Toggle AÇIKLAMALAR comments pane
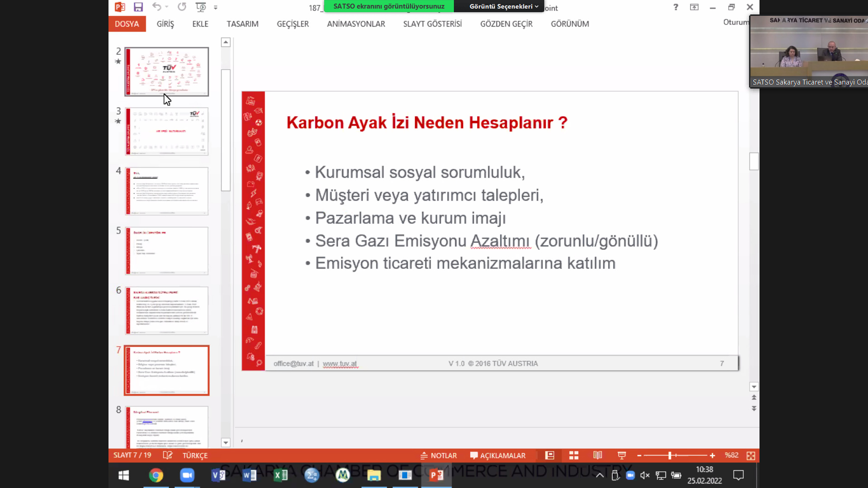 [498, 455]
